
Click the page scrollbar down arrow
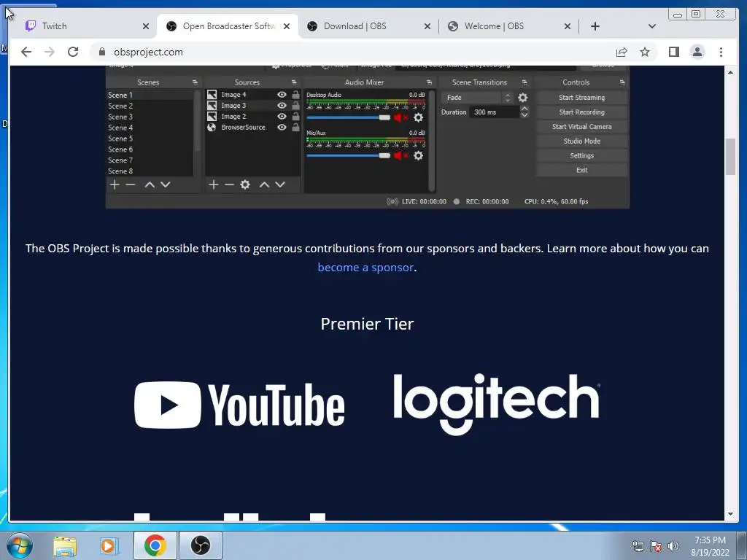[x=731, y=514]
